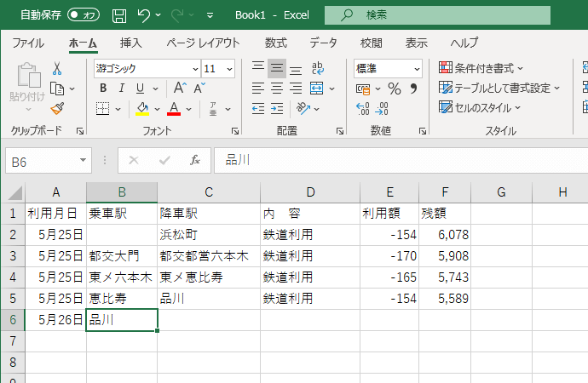Toggle Center horizontal alignment
Image resolution: width=588 pixels, height=383 pixels.
pyautogui.click(x=277, y=89)
